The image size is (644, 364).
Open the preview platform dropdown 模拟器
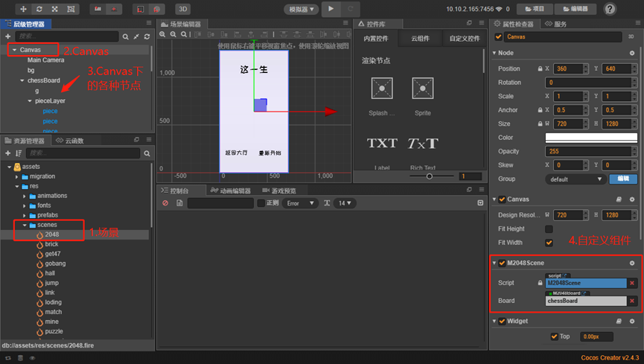coord(301,9)
